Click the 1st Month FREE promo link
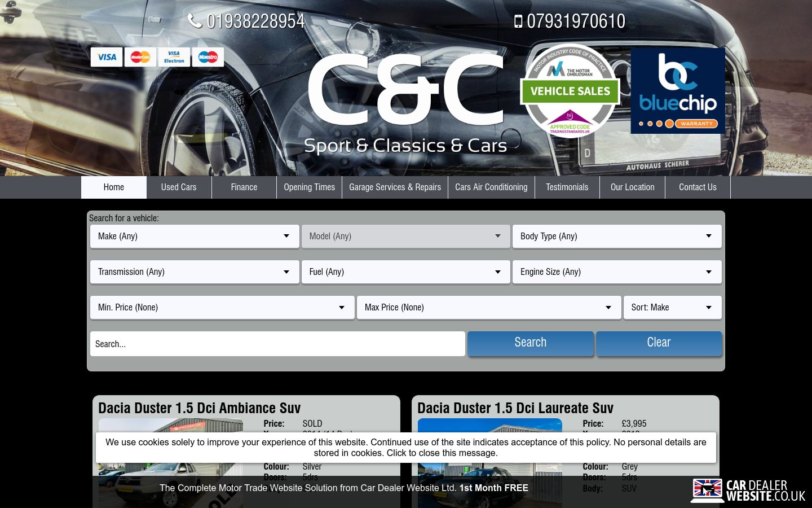This screenshot has width=812, height=508. click(x=493, y=488)
